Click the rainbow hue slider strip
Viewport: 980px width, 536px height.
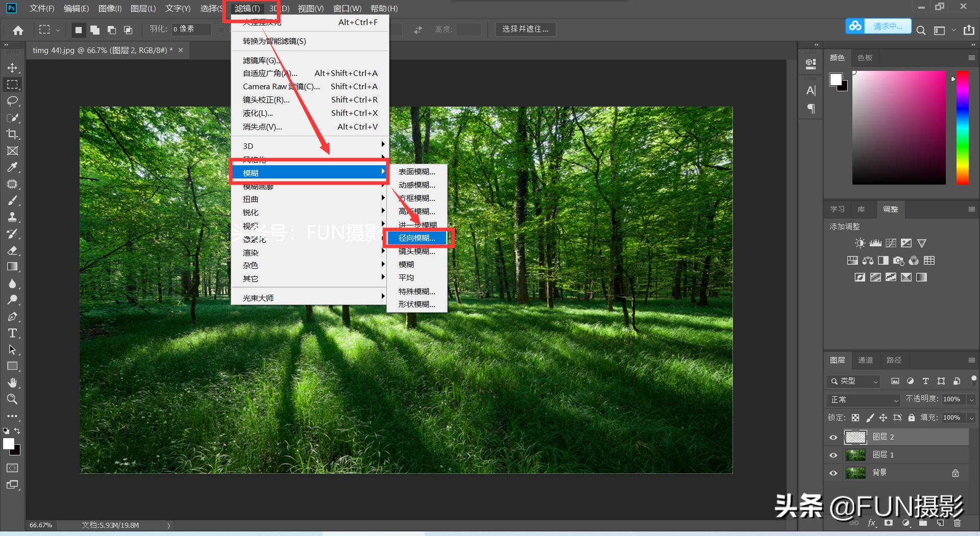pyautogui.click(x=962, y=127)
